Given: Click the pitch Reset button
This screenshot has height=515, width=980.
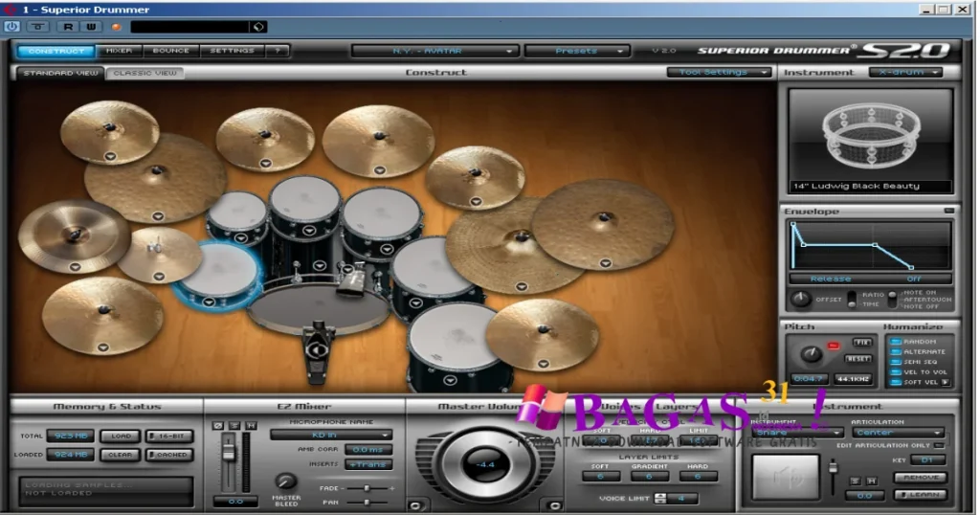Looking at the screenshot, I should click(858, 359).
